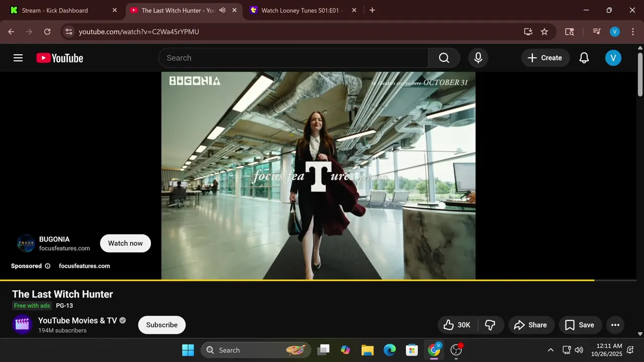View site information icon in address bar
Screen dimensions: 644x362
(69, 32)
